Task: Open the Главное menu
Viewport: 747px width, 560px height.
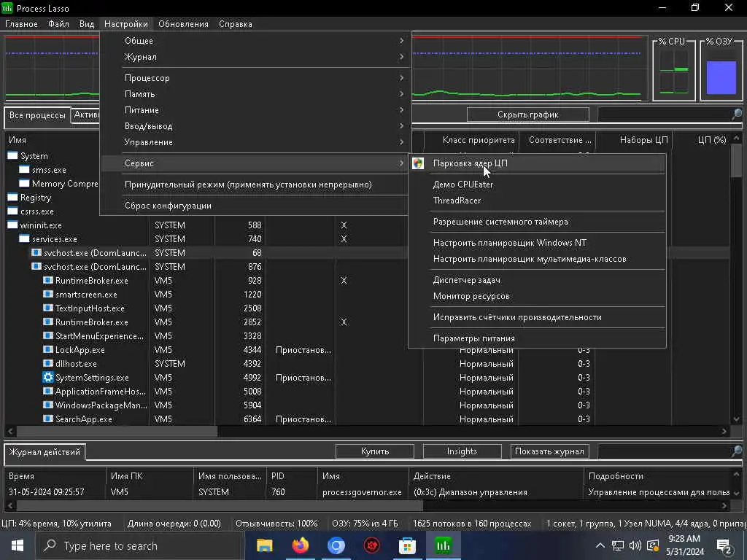Action: pyautogui.click(x=21, y=24)
